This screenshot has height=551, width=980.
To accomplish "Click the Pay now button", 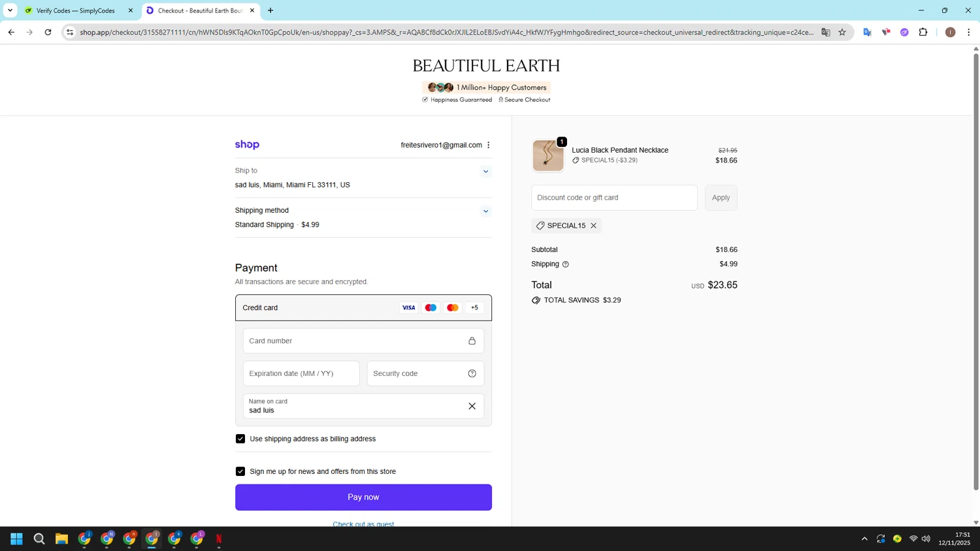I will tap(363, 497).
